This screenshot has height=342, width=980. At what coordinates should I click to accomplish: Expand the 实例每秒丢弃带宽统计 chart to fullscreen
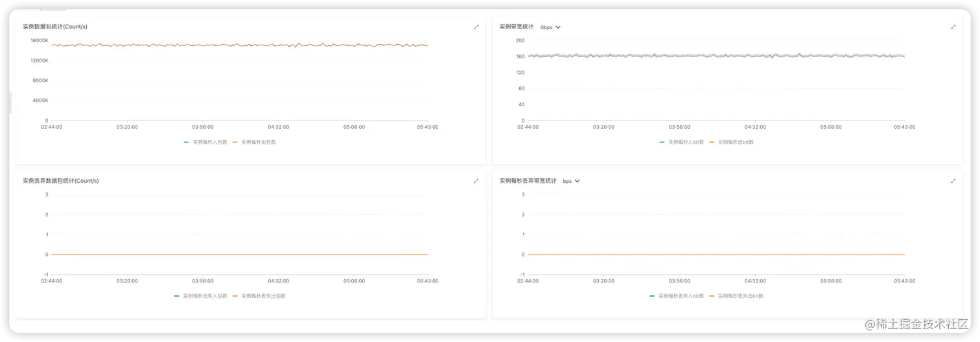[x=953, y=181]
